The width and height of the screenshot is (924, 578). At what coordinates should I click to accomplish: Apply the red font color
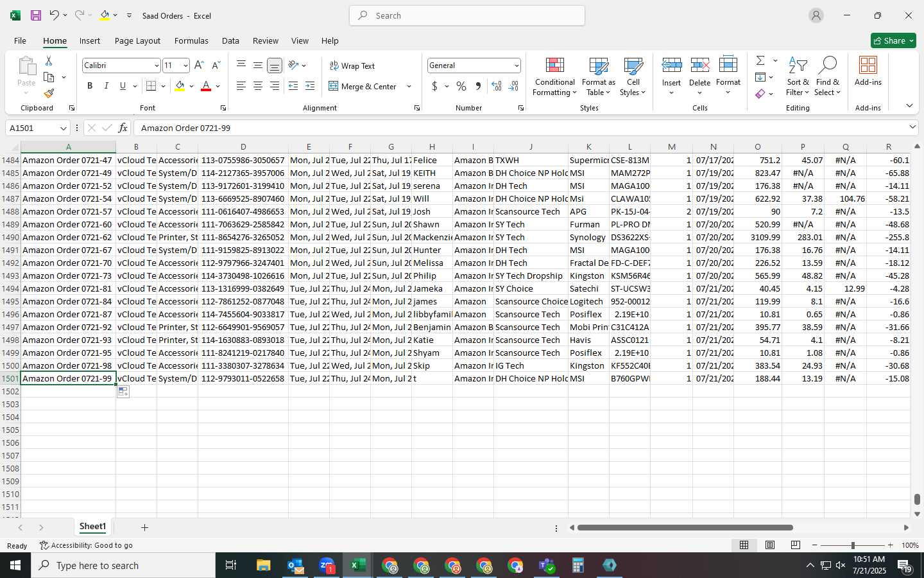[x=206, y=86]
